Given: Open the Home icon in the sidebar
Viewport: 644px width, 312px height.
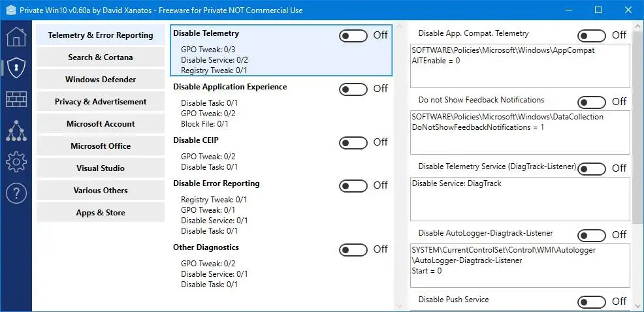Looking at the screenshot, I should pos(16,37).
